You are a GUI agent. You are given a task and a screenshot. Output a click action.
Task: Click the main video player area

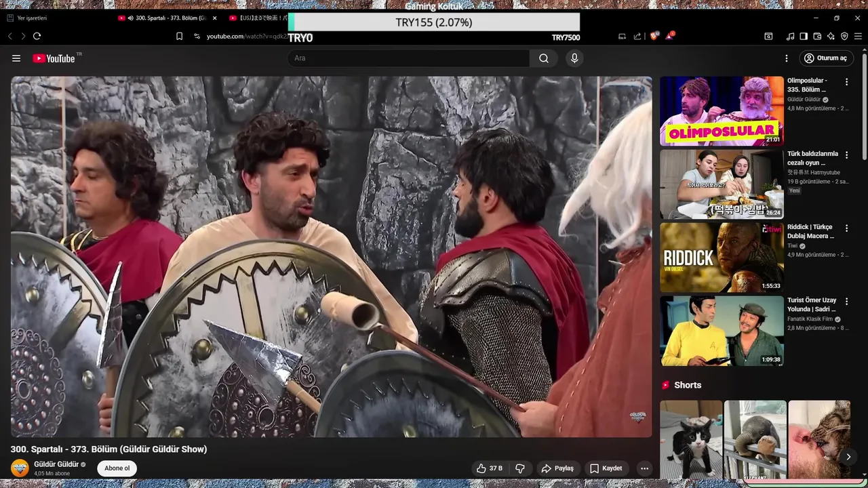coord(331,256)
